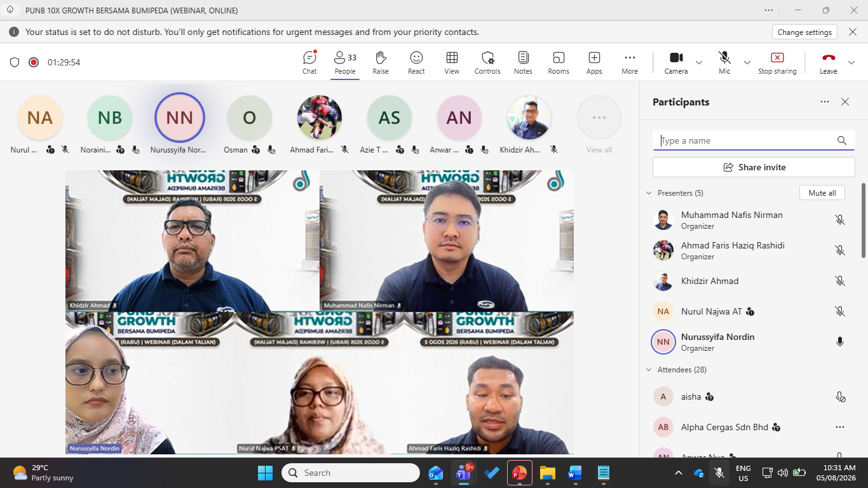Open breakout Rooms
Viewport: 868px width, 488px height.
click(559, 62)
